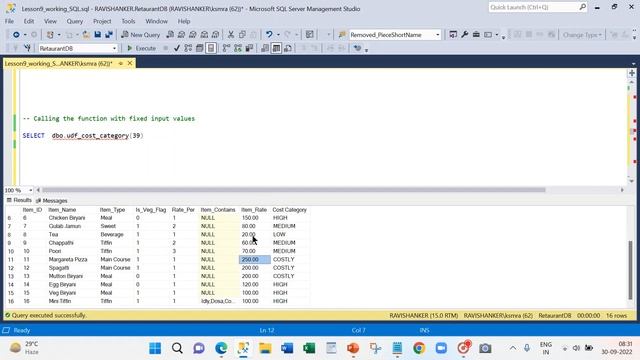This screenshot has width=640, height=360.
Task: Split the editor with the top-right splitter icon
Action: [632, 73]
